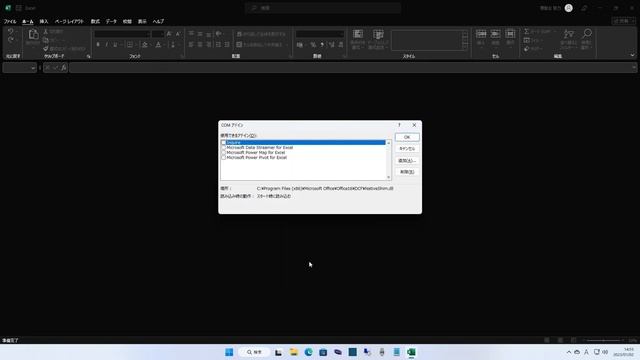This screenshot has height=360, width=640.
Task: Click the Undo arrow in Excel ribbon
Action: tap(11, 31)
